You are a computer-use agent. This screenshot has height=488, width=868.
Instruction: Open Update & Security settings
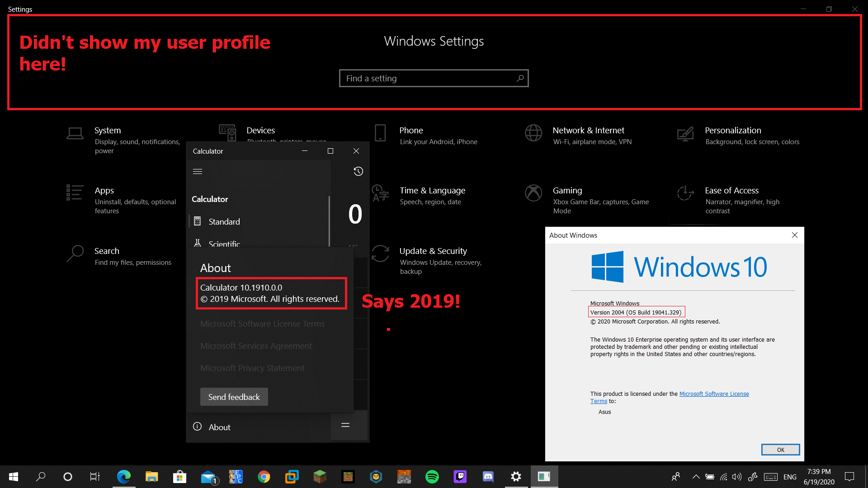(427, 261)
